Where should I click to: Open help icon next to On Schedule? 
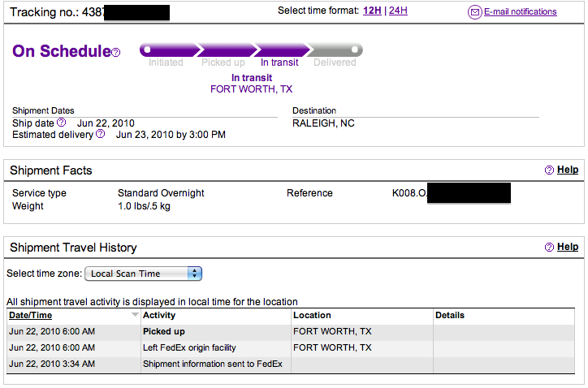[116, 53]
